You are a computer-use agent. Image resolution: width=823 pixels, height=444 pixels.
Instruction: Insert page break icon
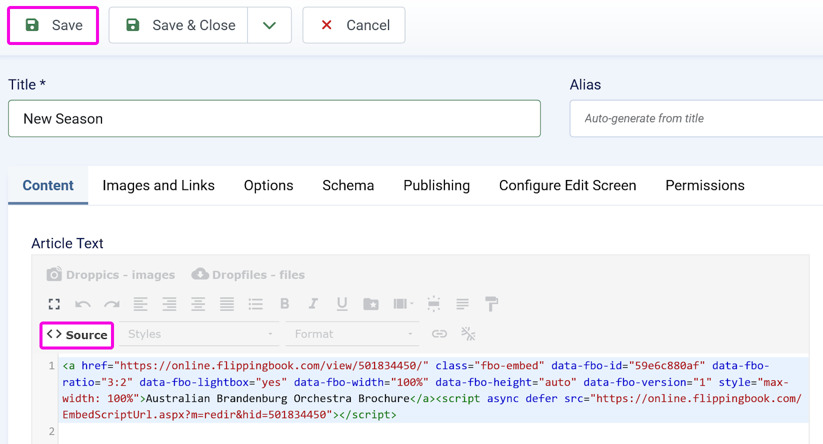[434, 304]
